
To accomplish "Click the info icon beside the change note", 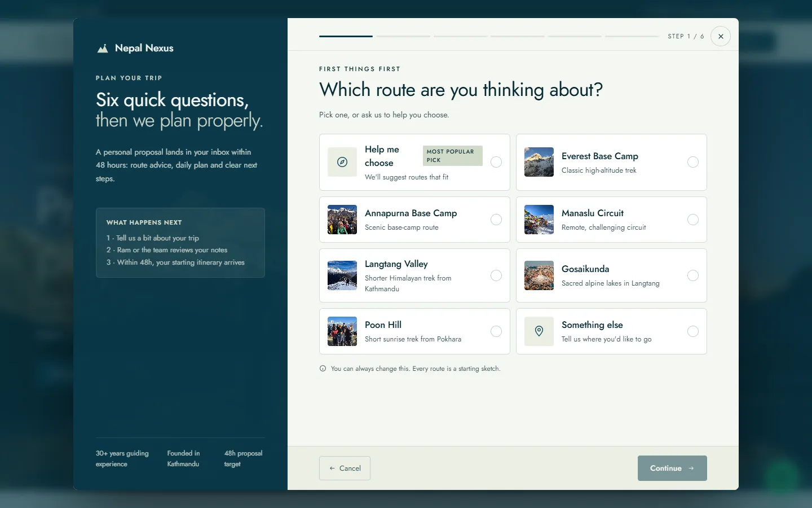I will click(323, 369).
